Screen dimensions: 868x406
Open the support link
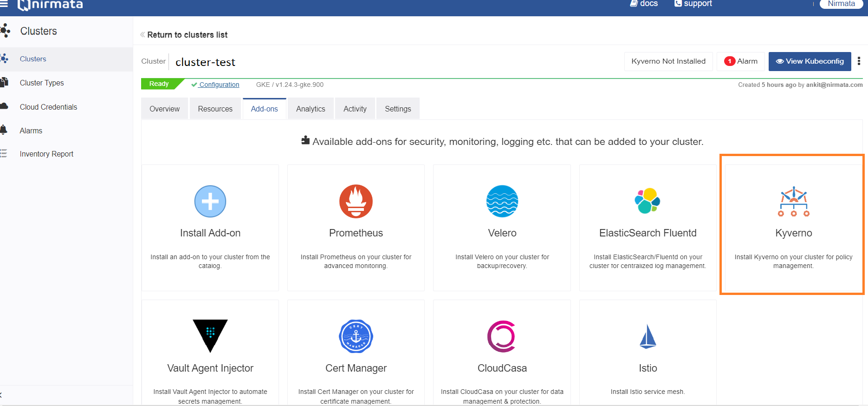coord(693,4)
